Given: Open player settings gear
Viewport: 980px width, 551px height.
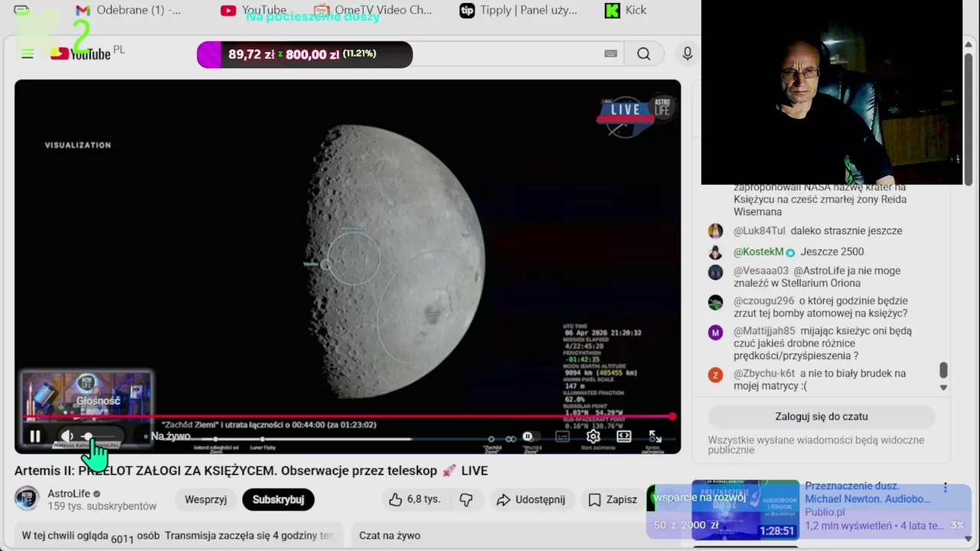Looking at the screenshot, I should coord(593,436).
